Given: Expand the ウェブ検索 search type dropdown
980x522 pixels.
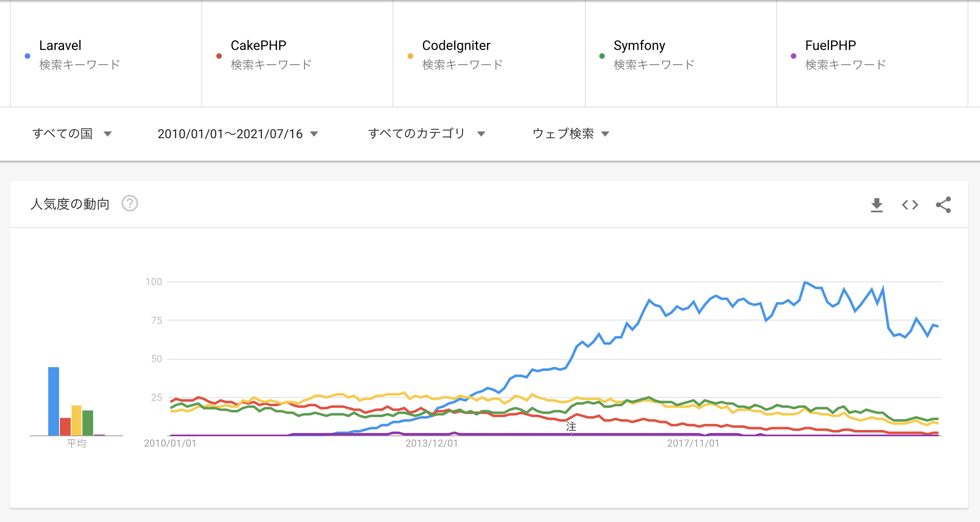Looking at the screenshot, I should (x=571, y=134).
